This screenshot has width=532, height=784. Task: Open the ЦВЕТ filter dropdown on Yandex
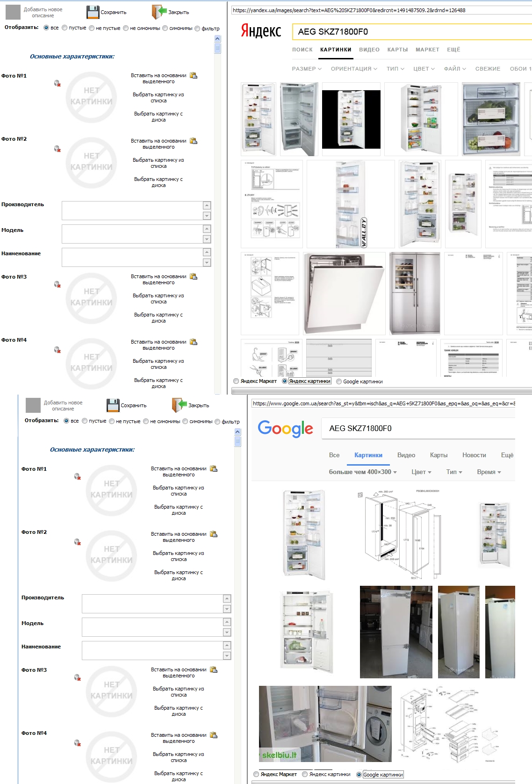pyautogui.click(x=424, y=69)
